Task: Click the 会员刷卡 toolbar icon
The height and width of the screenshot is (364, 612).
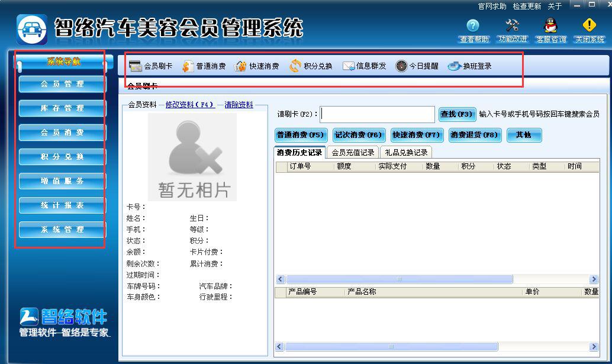Action: pos(136,66)
